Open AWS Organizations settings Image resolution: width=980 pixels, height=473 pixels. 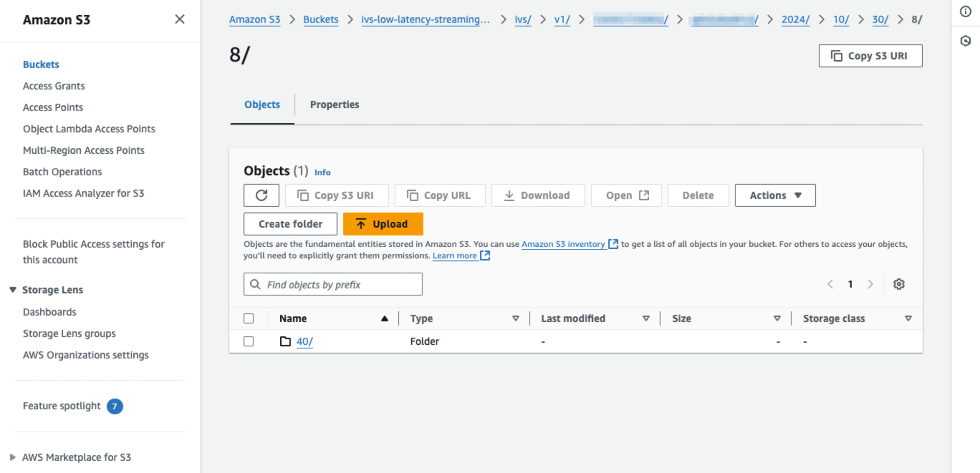coord(86,355)
